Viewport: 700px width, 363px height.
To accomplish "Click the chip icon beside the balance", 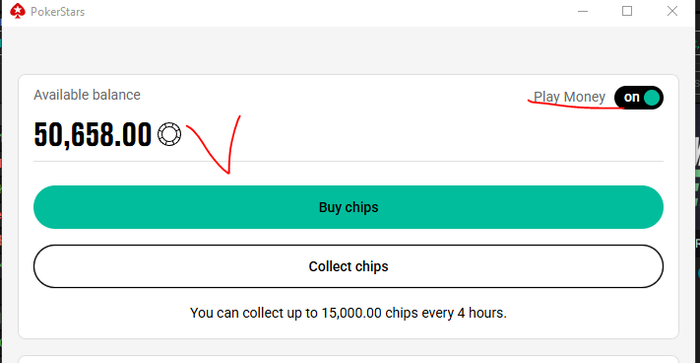I will coord(169,134).
